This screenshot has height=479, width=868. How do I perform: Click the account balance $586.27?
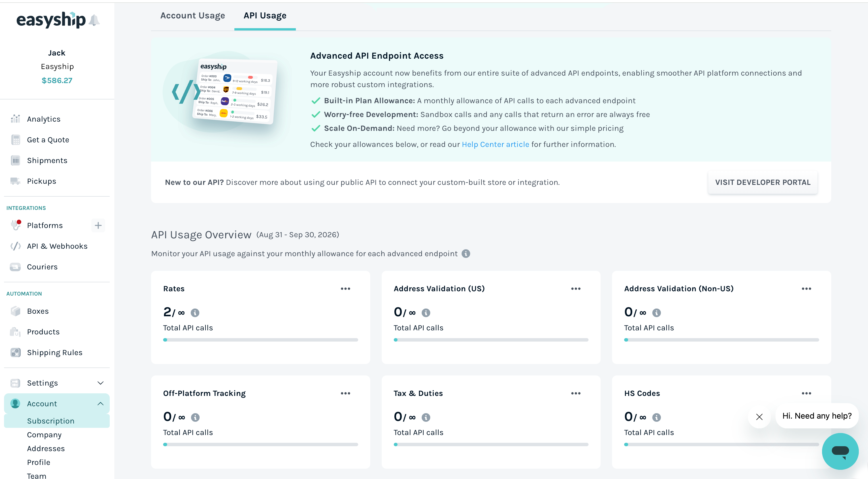[x=57, y=80]
